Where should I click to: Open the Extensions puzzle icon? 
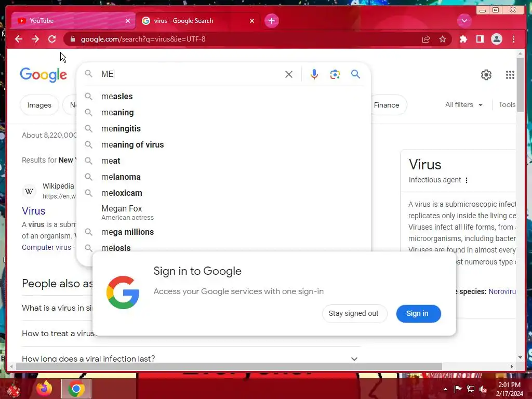click(463, 39)
